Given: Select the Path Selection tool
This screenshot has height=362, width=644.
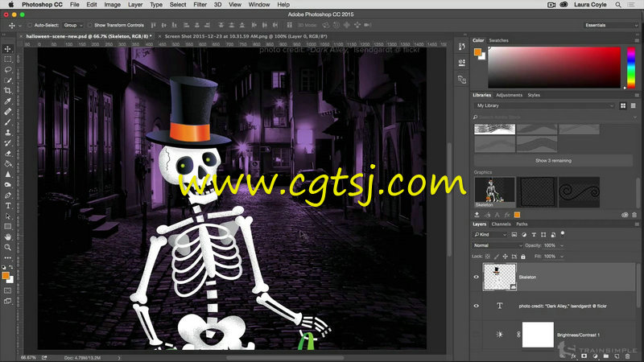Looking at the screenshot, I should (8, 216).
